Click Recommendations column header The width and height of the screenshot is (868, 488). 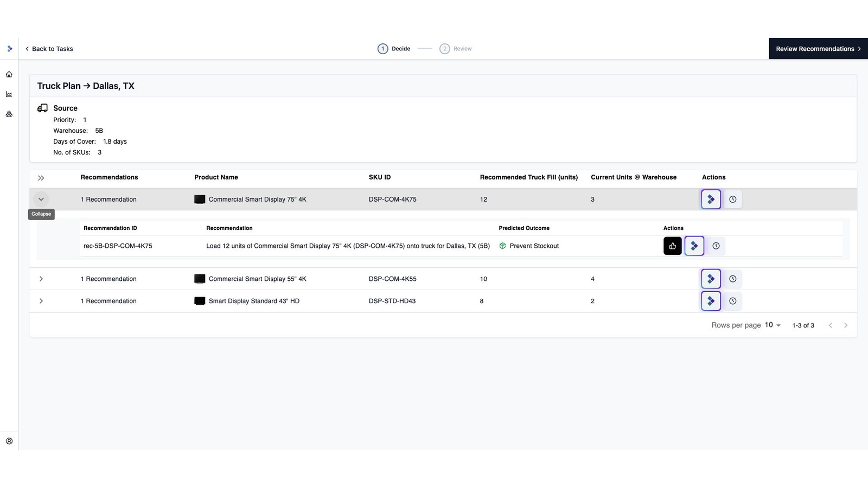tap(109, 177)
